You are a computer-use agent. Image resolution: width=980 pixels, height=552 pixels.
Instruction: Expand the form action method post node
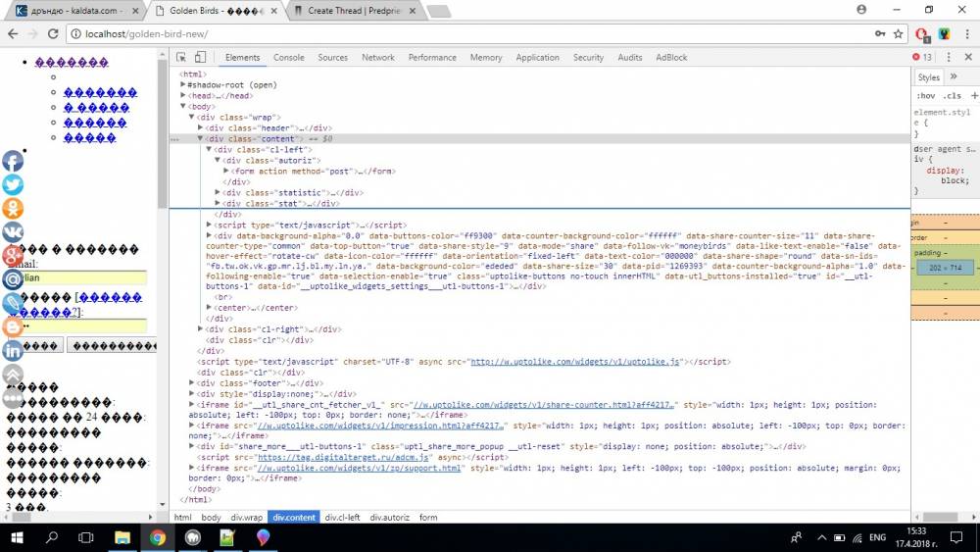pyautogui.click(x=226, y=171)
